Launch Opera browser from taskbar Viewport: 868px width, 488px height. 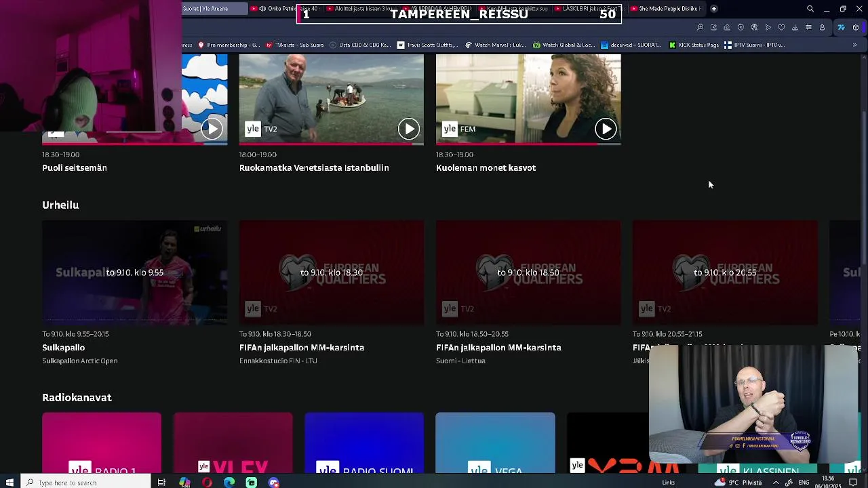[207, 483]
